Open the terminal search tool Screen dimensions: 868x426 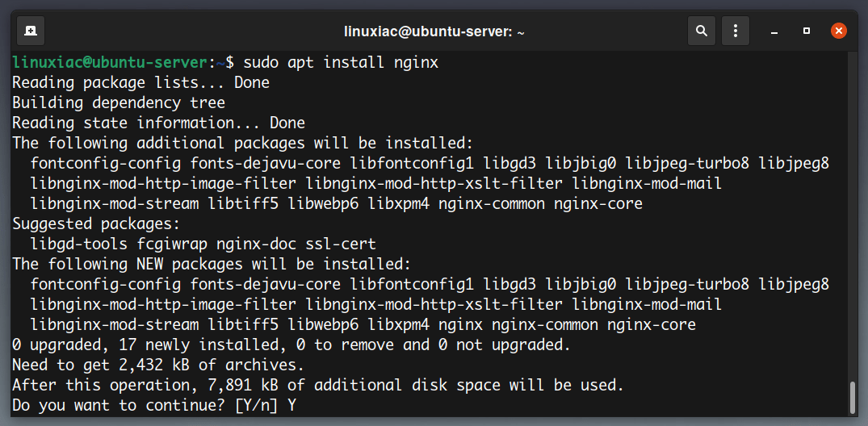point(702,31)
